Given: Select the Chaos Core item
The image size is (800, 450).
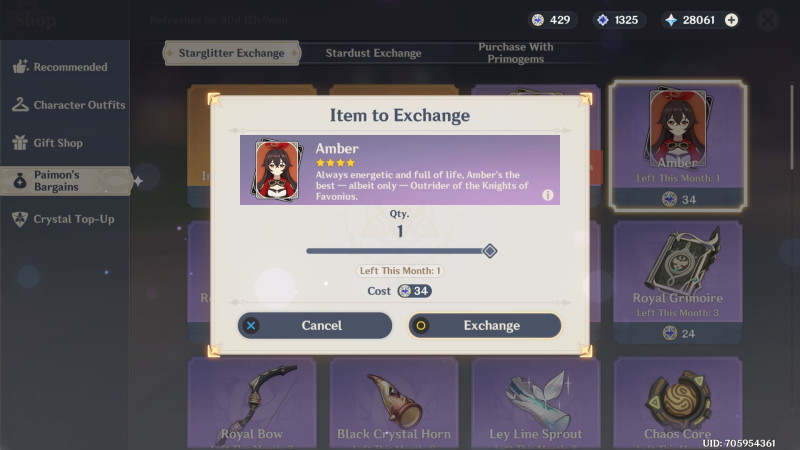Looking at the screenshot, I should pos(678,403).
